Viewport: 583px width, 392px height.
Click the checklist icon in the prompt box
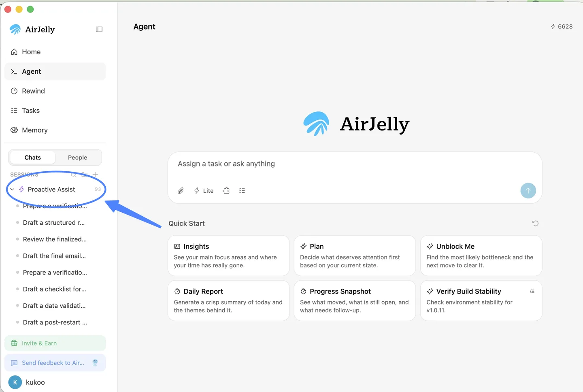click(x=242, y=191)
